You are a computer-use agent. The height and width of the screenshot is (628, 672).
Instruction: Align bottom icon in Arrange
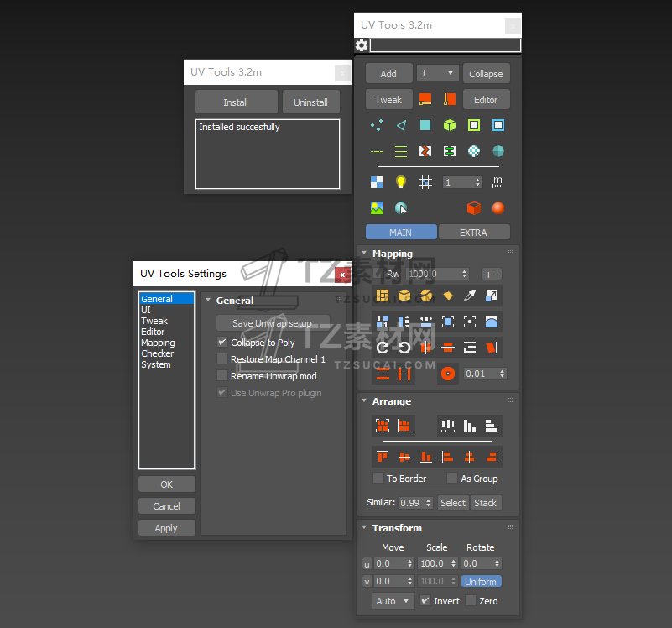(426, 457)
